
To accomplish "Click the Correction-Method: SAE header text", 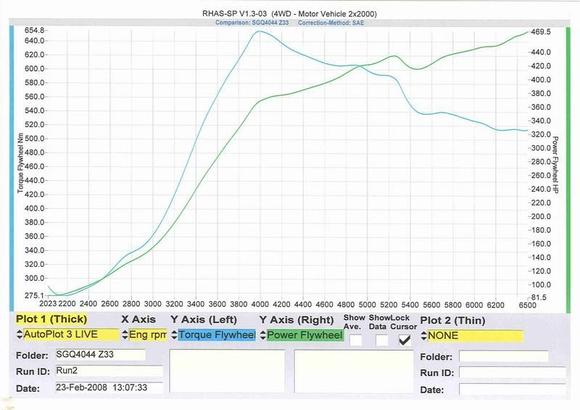I will (331, 23).
